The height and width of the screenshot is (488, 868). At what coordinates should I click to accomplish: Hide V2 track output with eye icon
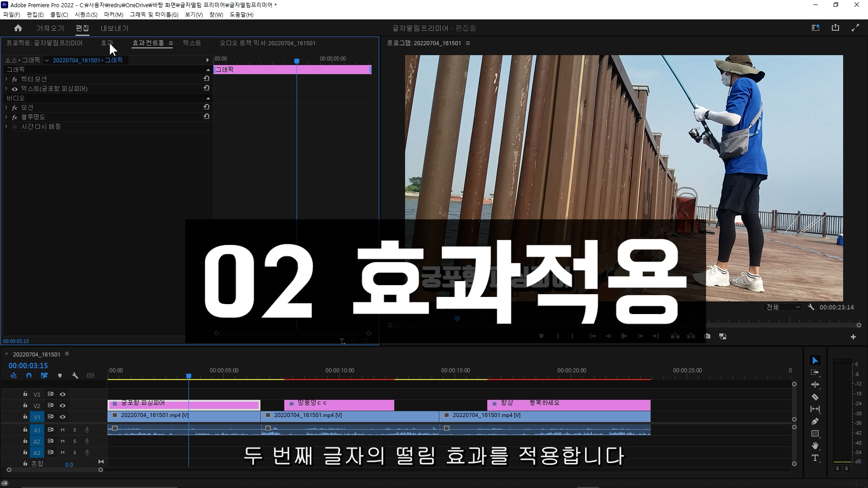coord(63,406)
